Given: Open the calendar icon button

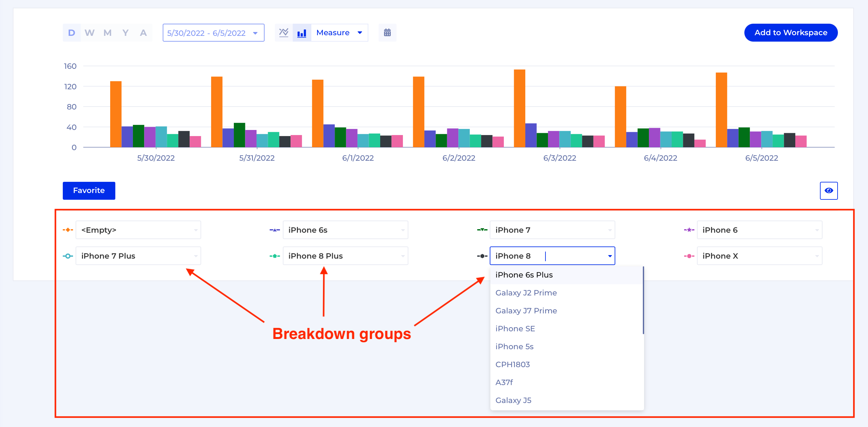Looking at the screenshot, I should [x=387, y=33].
